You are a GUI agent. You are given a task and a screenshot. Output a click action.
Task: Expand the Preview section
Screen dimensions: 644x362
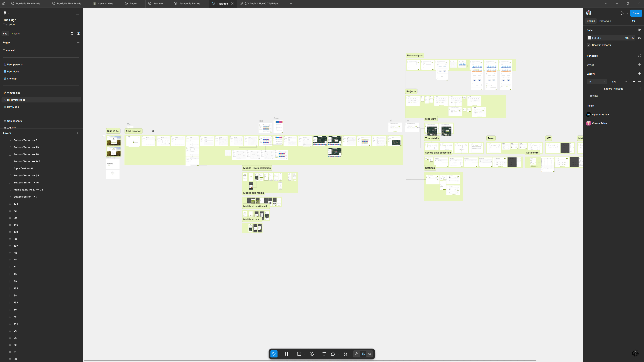(x=593, y=96)
